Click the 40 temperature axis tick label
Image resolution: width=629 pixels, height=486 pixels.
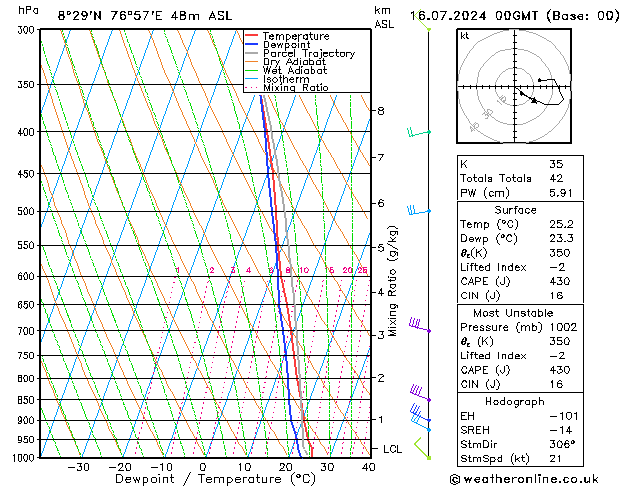coord(368,467)
